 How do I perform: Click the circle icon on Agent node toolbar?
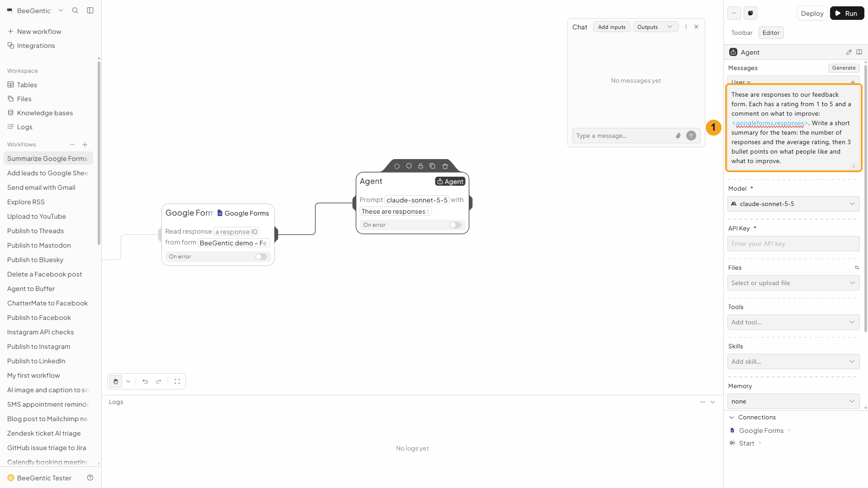click(x=409, y=166)
